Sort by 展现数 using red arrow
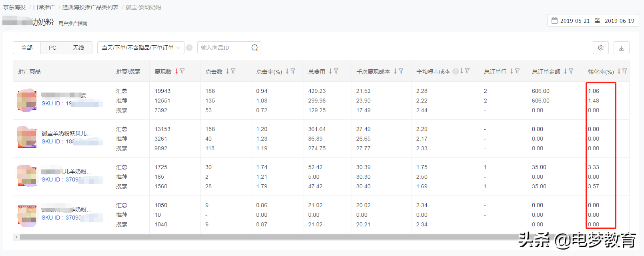 177,71
